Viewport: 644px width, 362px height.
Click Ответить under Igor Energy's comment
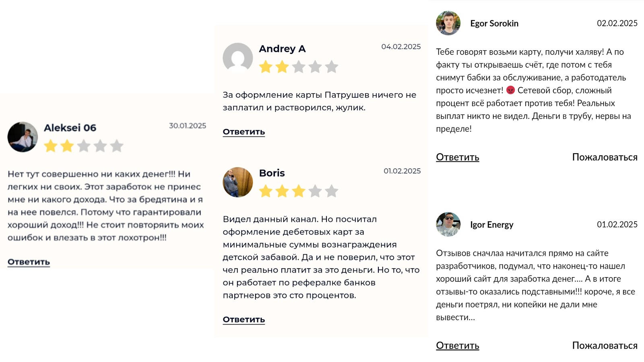pos(458,346)
